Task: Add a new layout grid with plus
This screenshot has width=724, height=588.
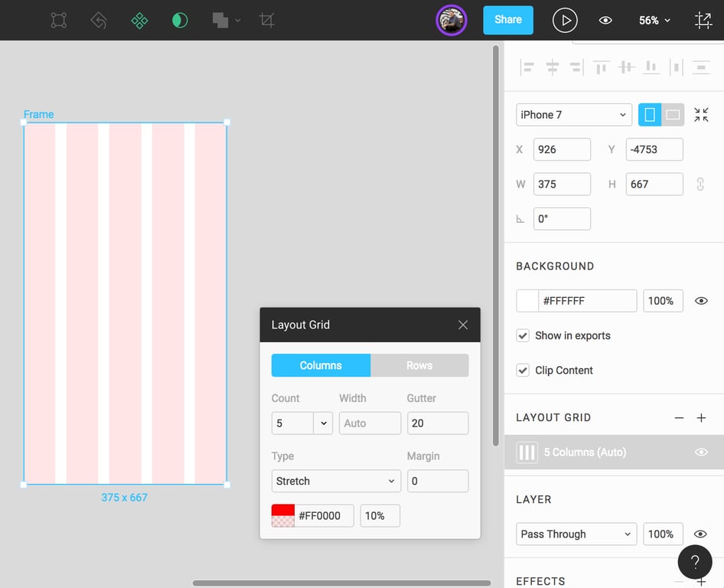Action: [701, 418]
